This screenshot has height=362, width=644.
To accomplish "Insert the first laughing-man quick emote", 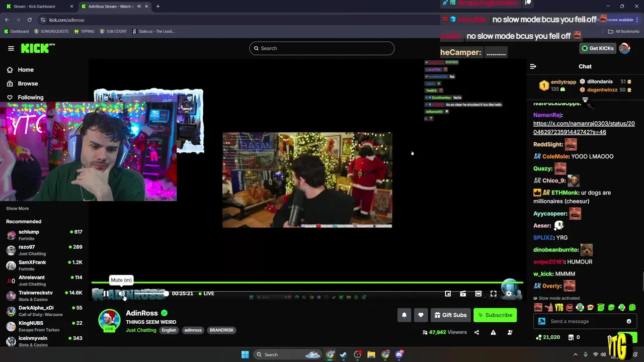I will pos(538,308).
